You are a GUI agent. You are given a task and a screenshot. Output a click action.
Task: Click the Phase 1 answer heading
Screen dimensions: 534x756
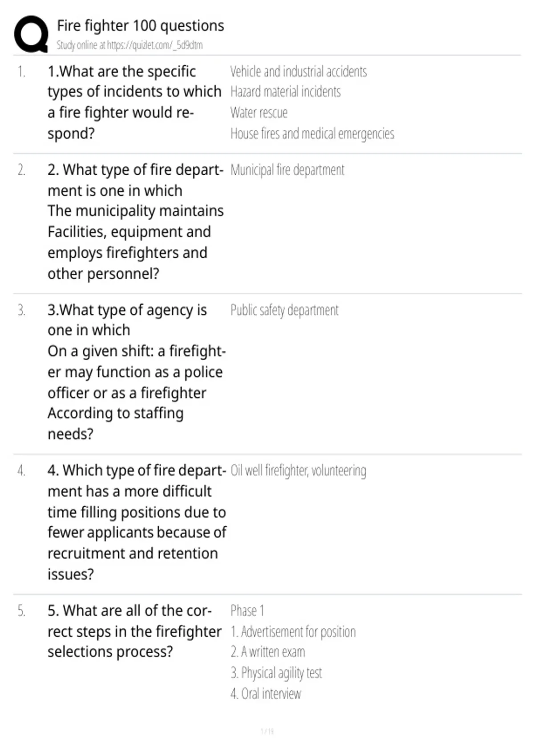pyautogui.click(x=247, y=611)
